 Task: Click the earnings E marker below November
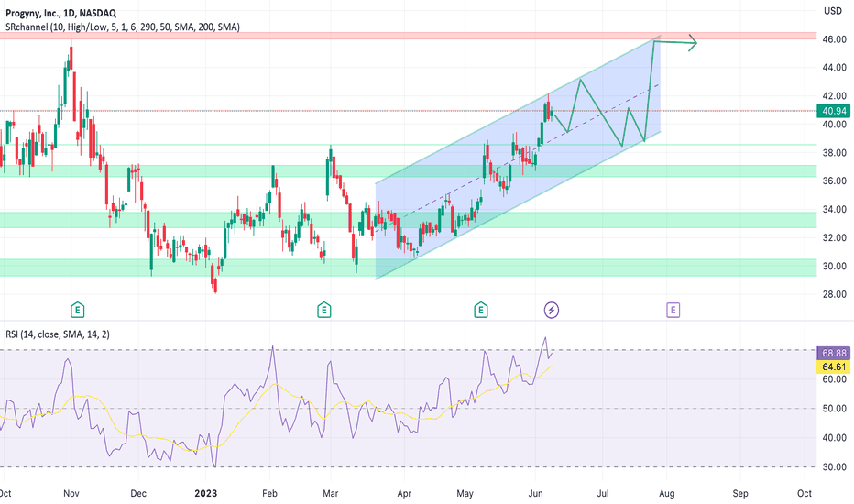coord(77,311)
